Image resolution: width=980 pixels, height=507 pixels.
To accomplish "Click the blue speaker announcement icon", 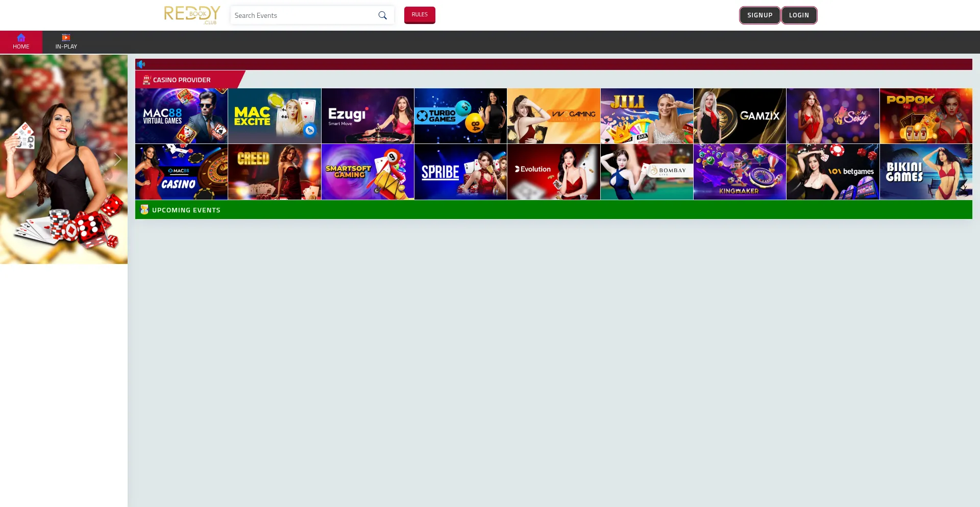I will [141, 64].
